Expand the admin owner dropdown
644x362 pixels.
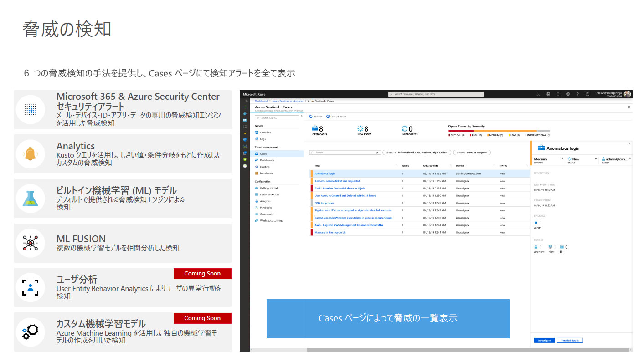click(x=616, y=159)
